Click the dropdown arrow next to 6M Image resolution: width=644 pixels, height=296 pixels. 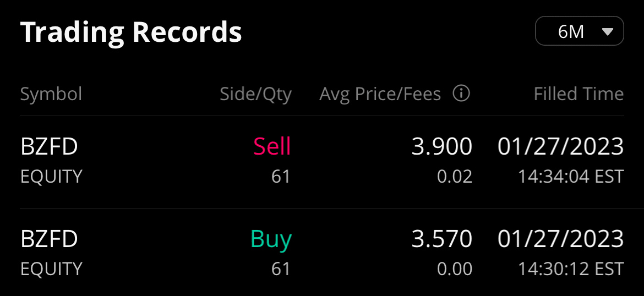[x=608, y=32]
